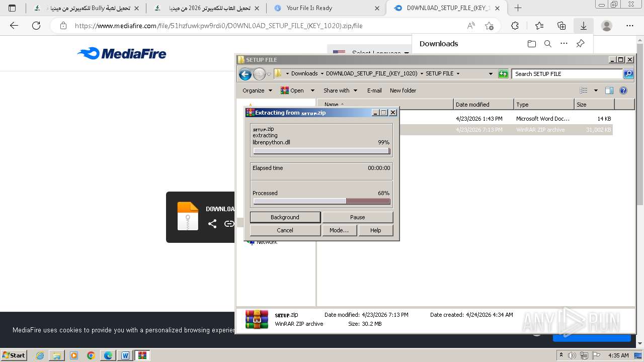Viewport: 644px width, 362px height.
Task: Expand the breadcrumb arrow after Downloads
Action: 321,73
